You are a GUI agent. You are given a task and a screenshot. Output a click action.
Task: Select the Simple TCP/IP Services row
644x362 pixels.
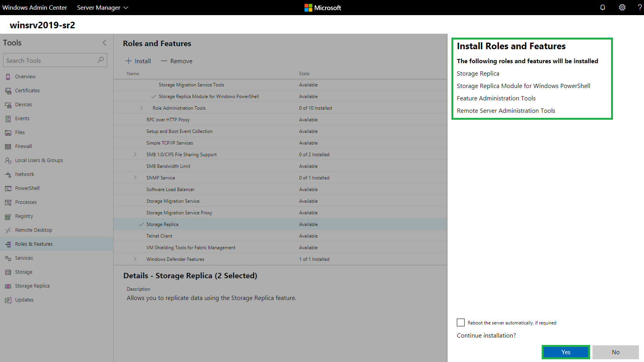point(280,143)
